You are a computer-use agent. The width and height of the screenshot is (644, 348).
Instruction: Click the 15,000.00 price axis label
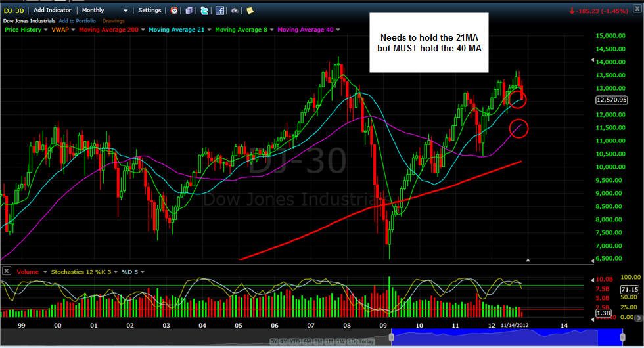tap(610, 35)
